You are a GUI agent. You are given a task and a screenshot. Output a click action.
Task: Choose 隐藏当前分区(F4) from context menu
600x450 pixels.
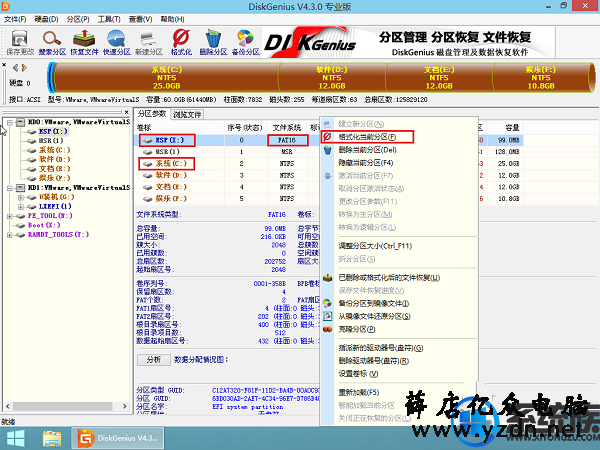365,163
